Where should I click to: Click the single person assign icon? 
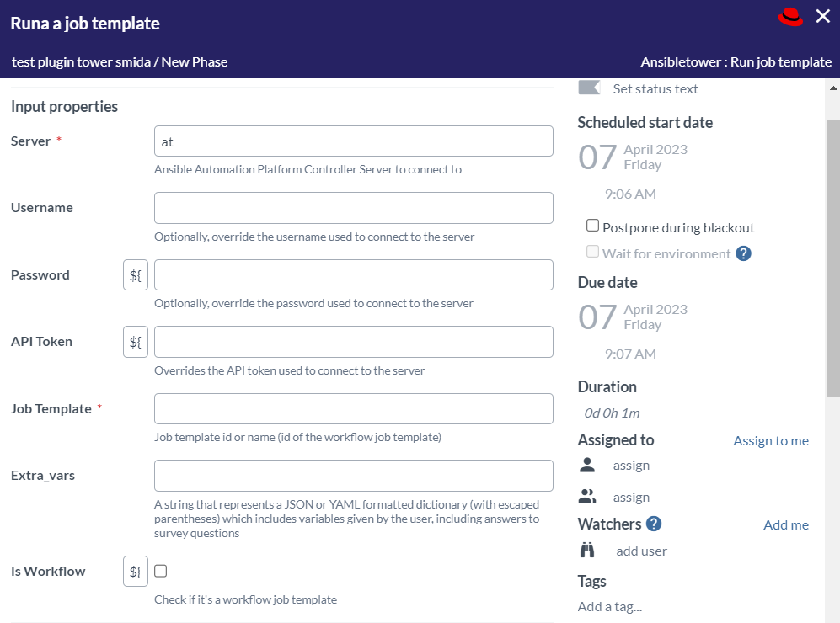[x=587, y=465]
